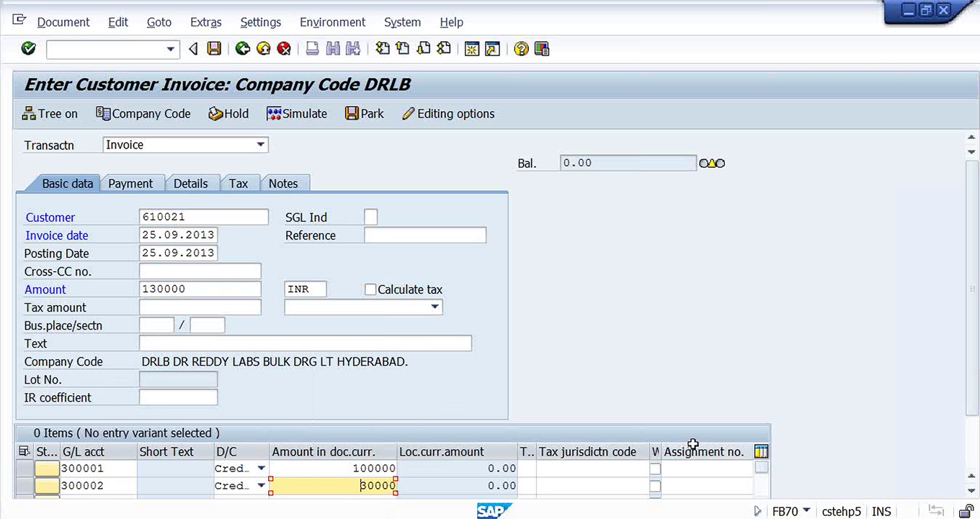Click the balance traffic light status indicator

pyautogui.click(x=712, y=164)
